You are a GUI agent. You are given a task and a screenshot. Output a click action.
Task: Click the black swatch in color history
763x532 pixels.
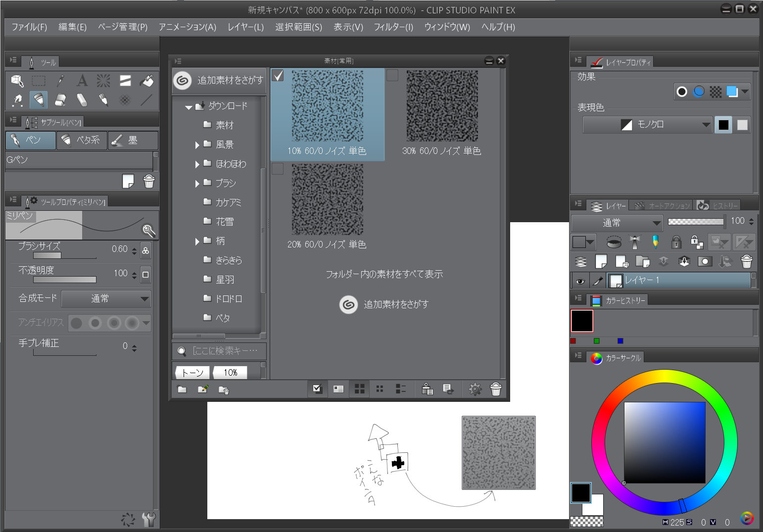[x=582, y=321]
